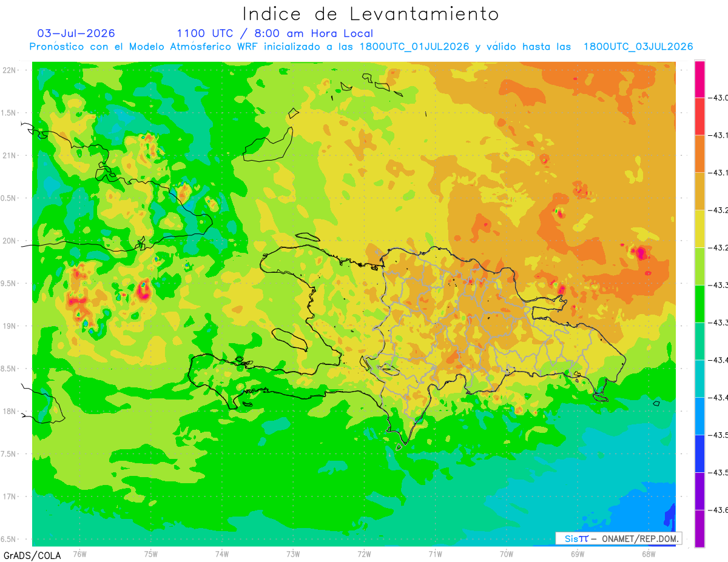Click the red swatch on the color bar
728x562 pixels.
click(699, 116)
